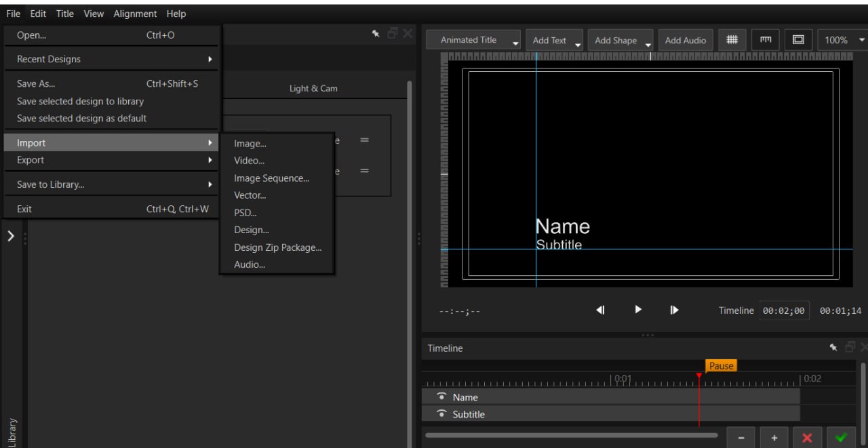Screen dimensions: 868x448
Task: Select the Subtitle text in preview canvas
Action: click(x=559, y=245)
